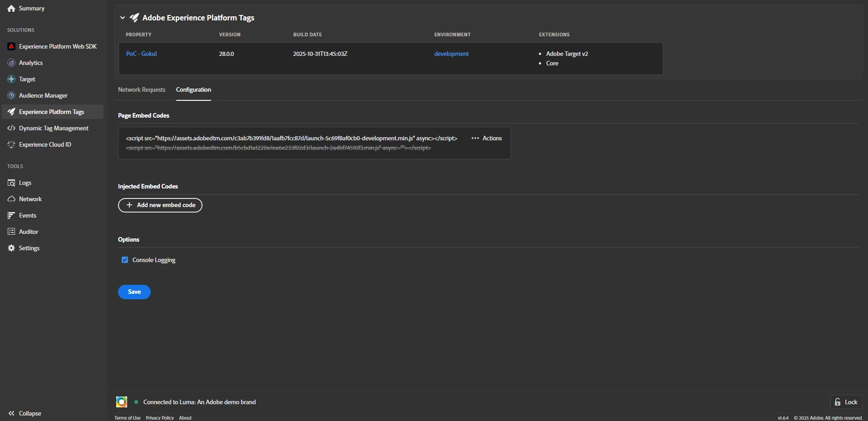Screen dimensions: 868x421
Task: Click the plus icon in Add new embed code
Action: tap(129, 205)
